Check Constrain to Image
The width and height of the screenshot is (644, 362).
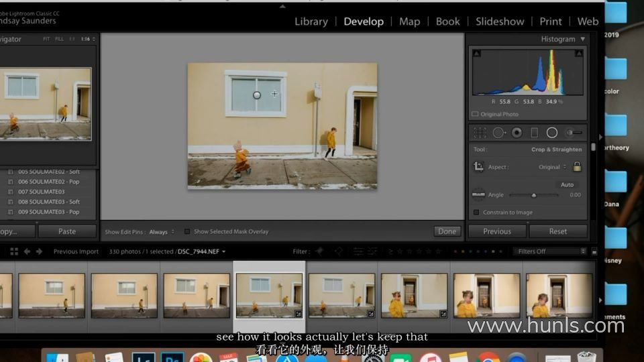click(x=476, y=213)
